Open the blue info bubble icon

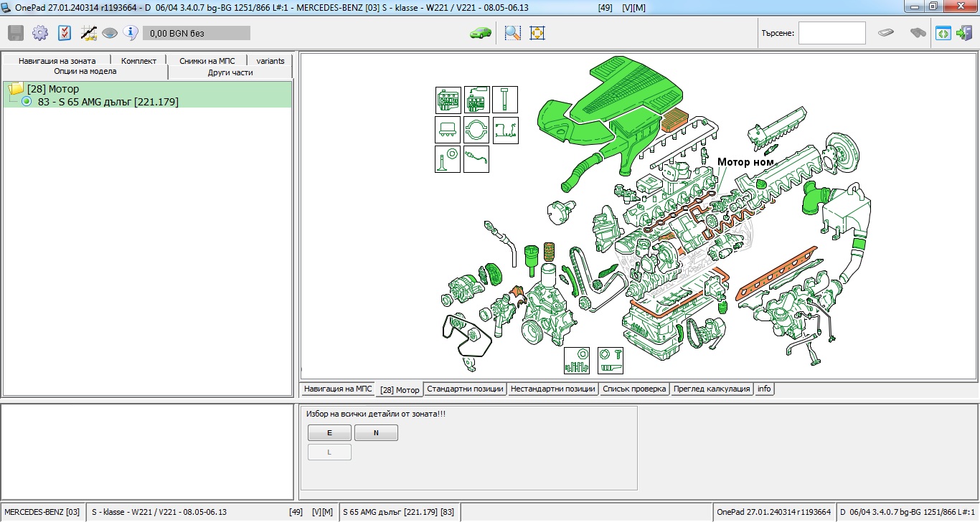click(x=130, y=32)
